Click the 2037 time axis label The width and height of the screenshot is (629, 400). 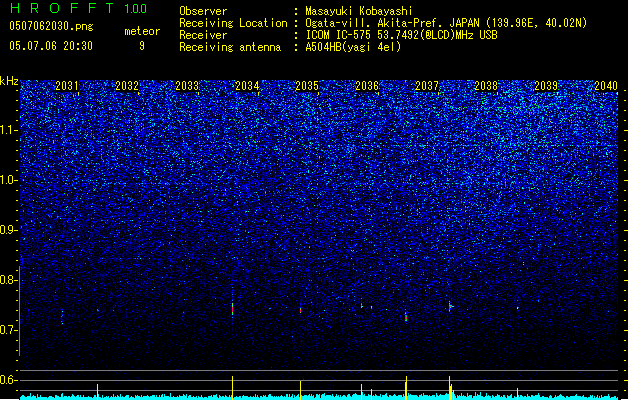click(x=427, y=85)
